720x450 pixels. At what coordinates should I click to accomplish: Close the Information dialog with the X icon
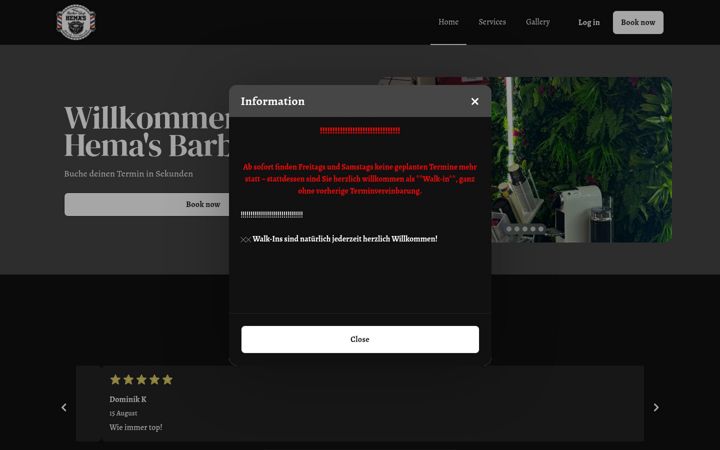[x=475, y=101]
